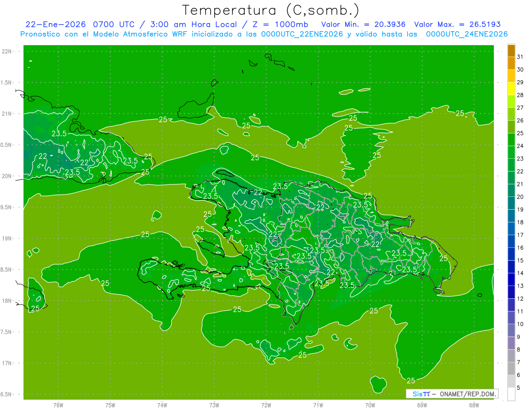The image size is (532, 411).
Task: Click the '0700 UTC' time text
Action: pyautogui.click(x=114, y=24)
